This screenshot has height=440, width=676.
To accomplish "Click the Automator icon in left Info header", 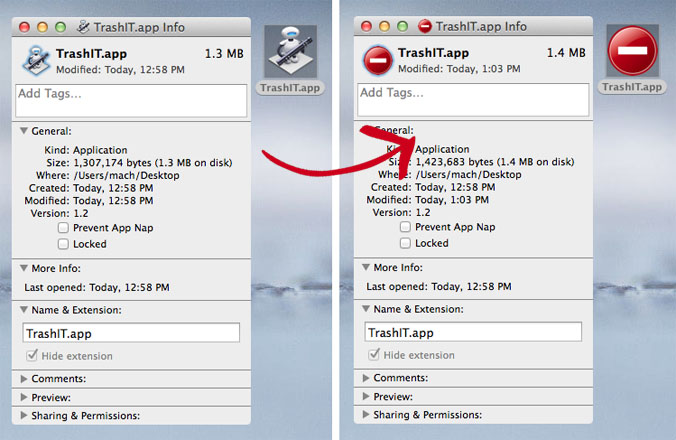I will click(x=37, y=59).
